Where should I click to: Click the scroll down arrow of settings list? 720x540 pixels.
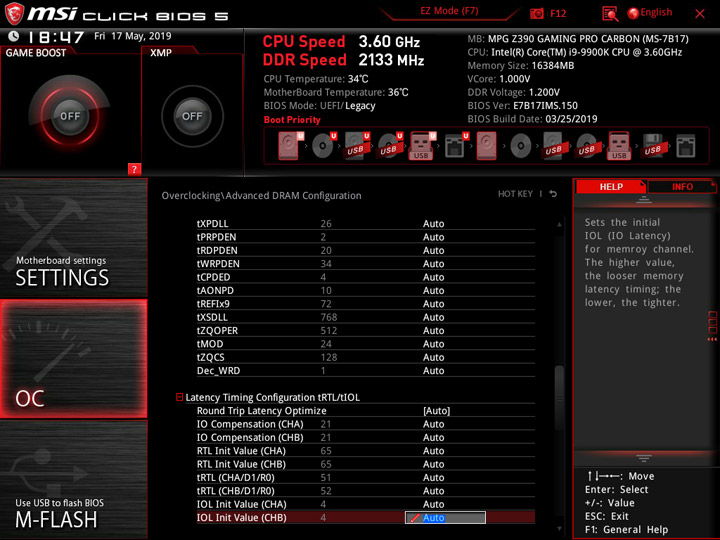[x=559, y=529]
